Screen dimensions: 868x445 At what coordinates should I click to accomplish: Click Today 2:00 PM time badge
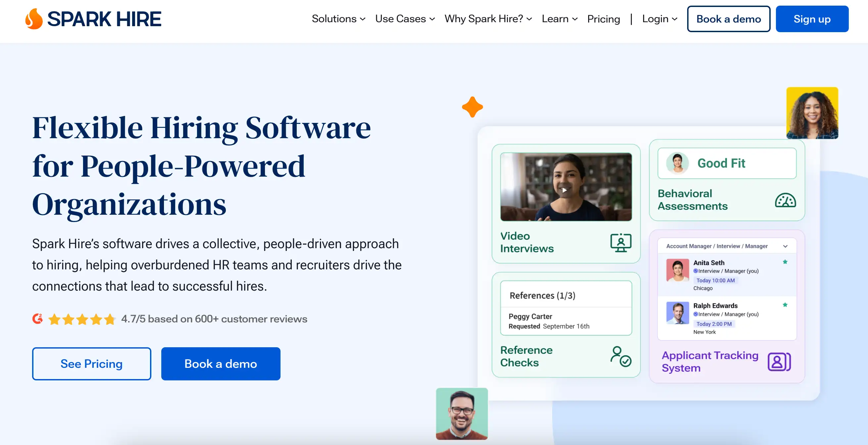point(714,324)
